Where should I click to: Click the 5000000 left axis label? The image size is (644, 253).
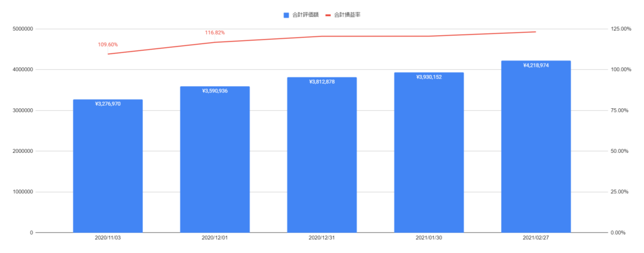pos(23,29)
